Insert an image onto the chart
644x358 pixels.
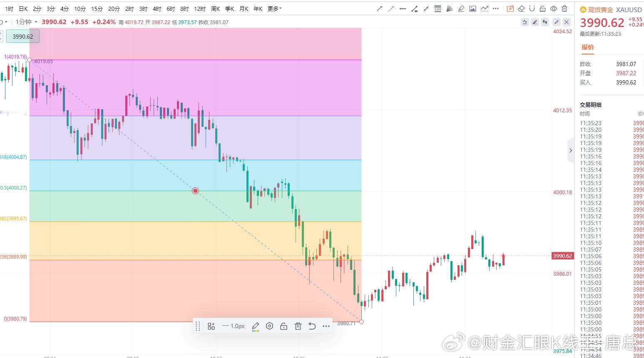click(472, 9)
